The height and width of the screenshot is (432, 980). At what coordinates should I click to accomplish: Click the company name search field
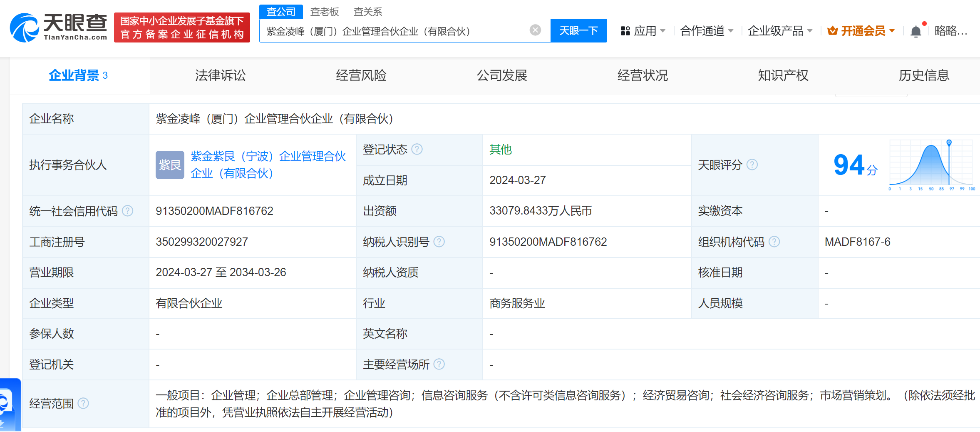395,31
